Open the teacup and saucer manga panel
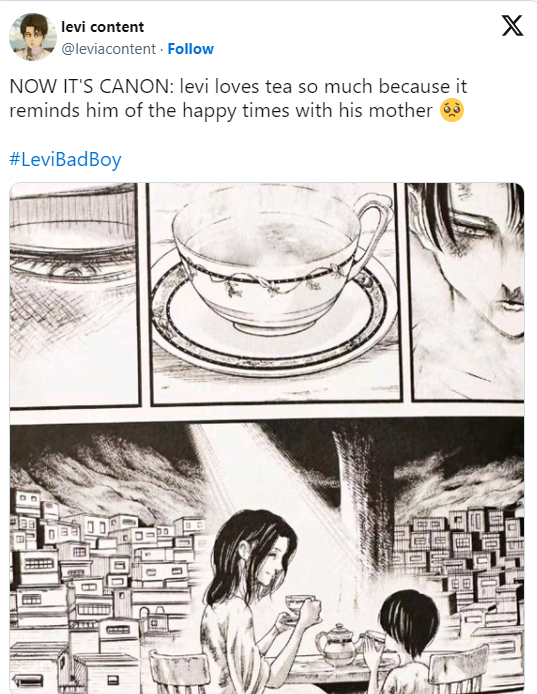 (276, 293)
